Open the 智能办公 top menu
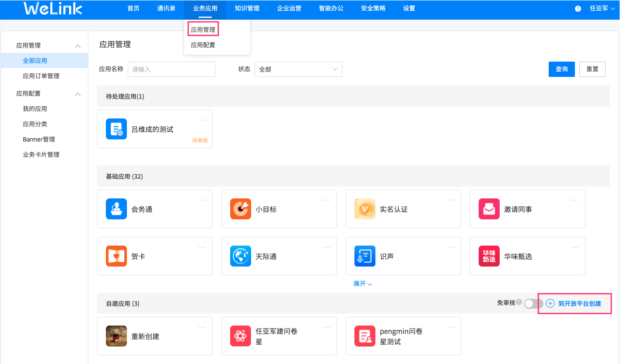Viewport: 620px width, 364px height. pos(331,8)
